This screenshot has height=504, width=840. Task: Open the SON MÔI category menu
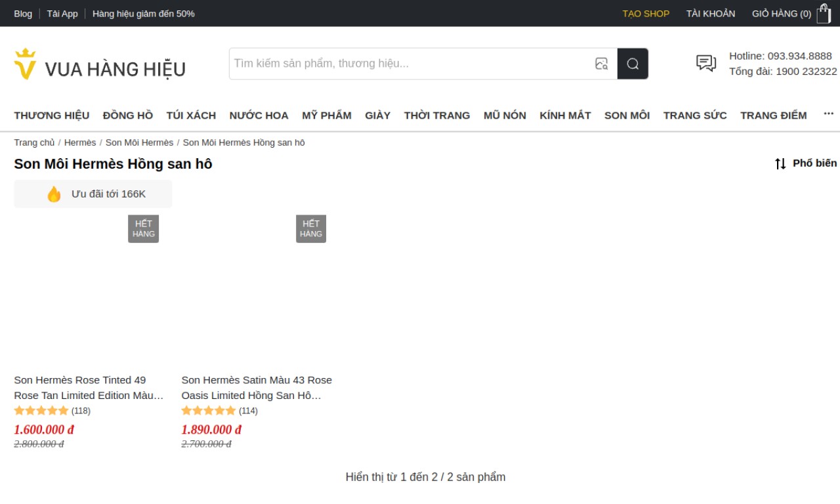(627, 115)
